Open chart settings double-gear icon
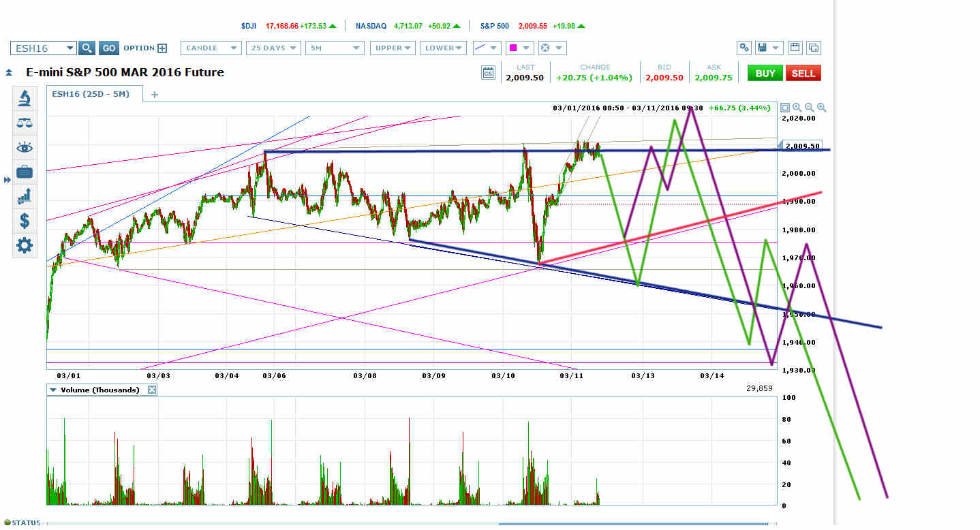This screenshot has height=530, width=980. coord(745,48)
